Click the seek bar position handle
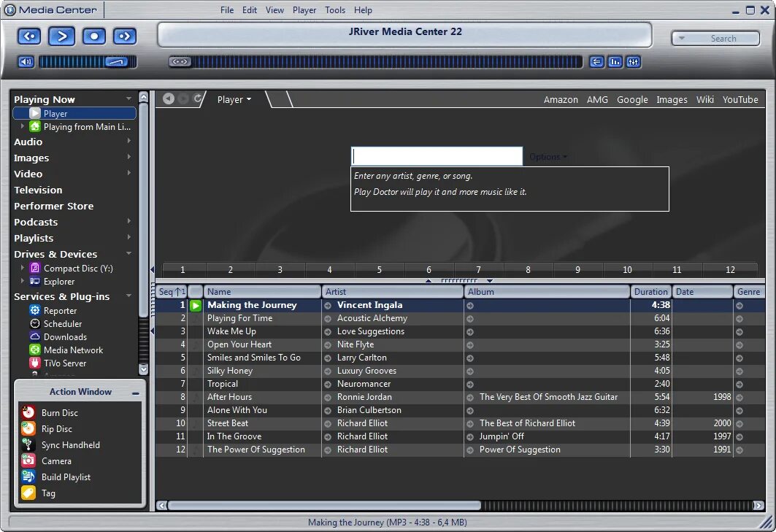The height and width of the screenshot is (532, 776). click(180, 62)
